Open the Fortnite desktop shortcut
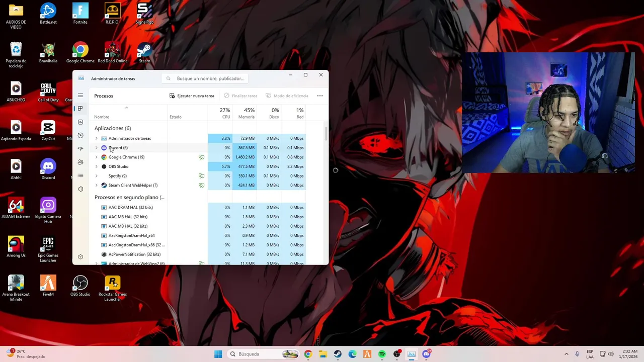This screenshot has width=644, height=362. pyautogui.click(x=80, y=14)
